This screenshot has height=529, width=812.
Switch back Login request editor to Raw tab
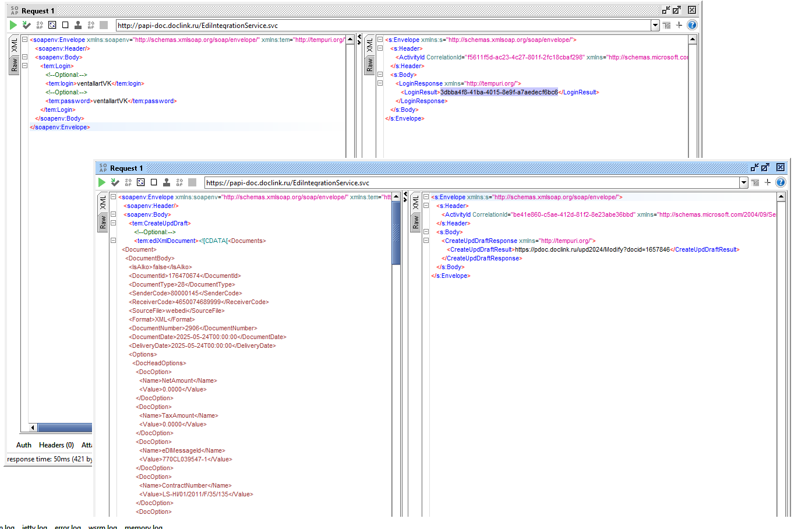point(15,65)
